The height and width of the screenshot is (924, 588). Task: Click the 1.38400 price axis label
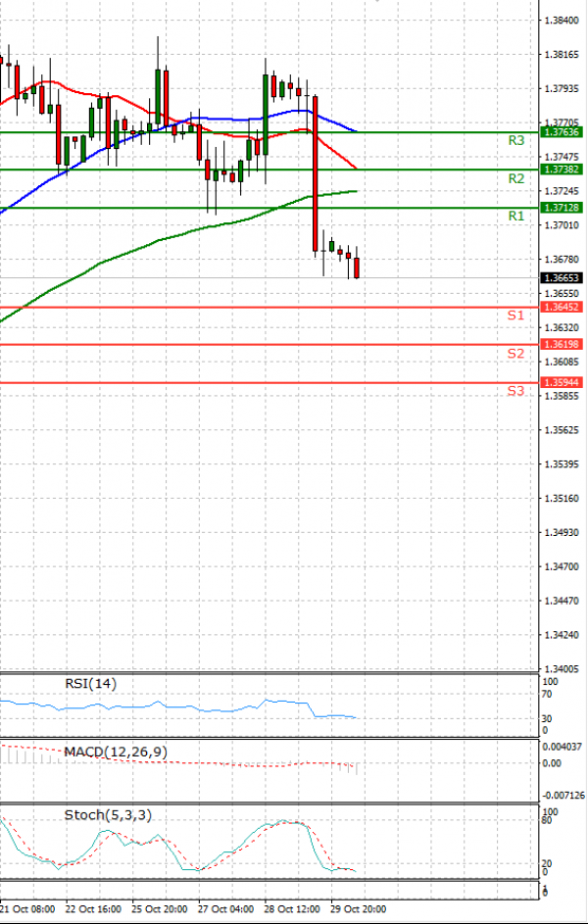[x=561, y=20]
